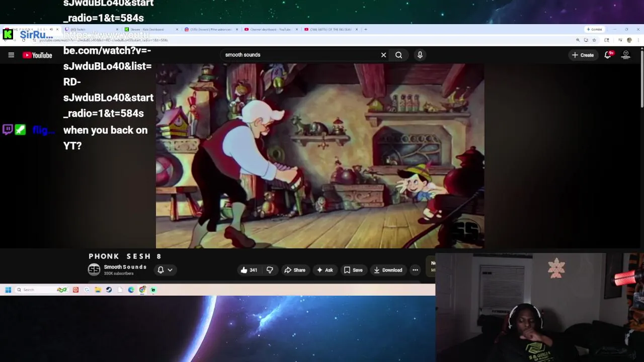Like the video with 341 likes
644x362 pixels.
coord(249,270)
